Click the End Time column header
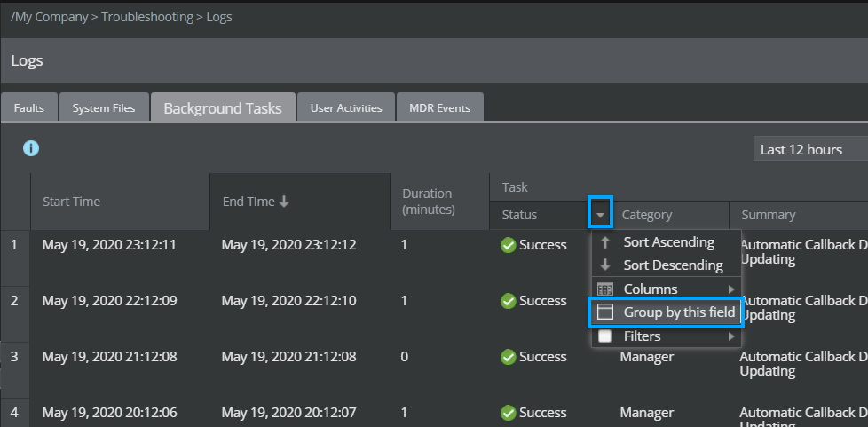 coord(300,202)
